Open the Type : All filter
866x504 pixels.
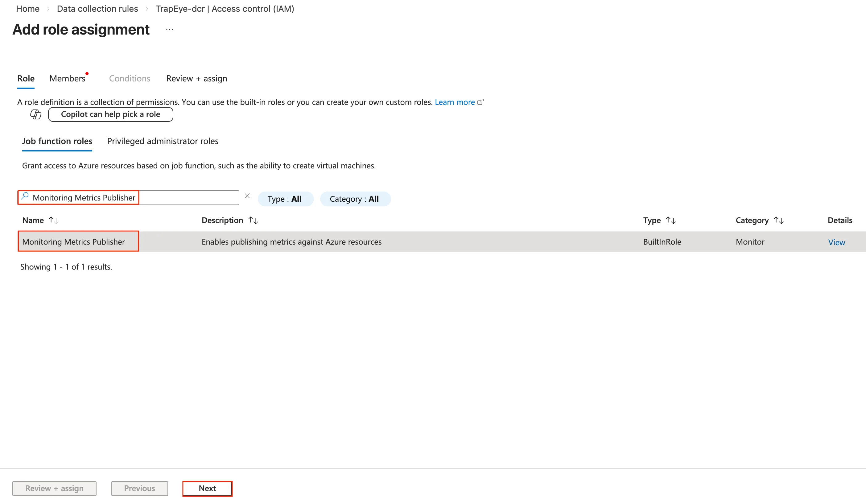[x=285, y=199]
